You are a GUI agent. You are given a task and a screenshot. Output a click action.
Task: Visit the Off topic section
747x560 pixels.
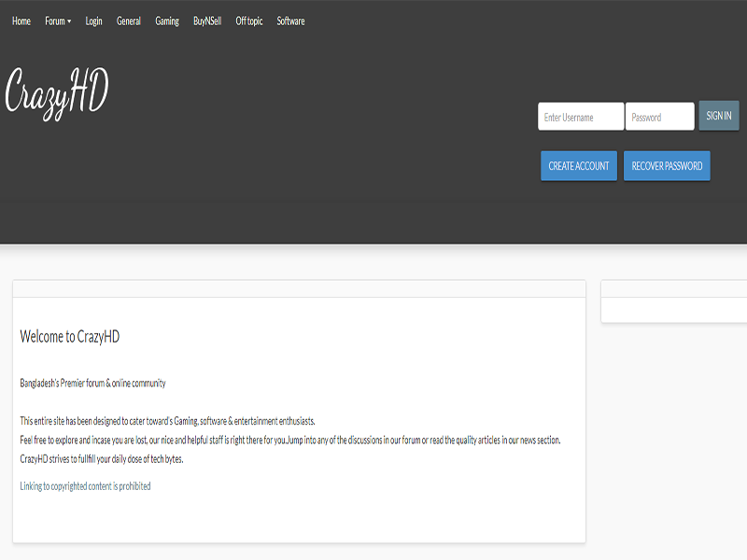pyautogui.click(x=249, y=21)
